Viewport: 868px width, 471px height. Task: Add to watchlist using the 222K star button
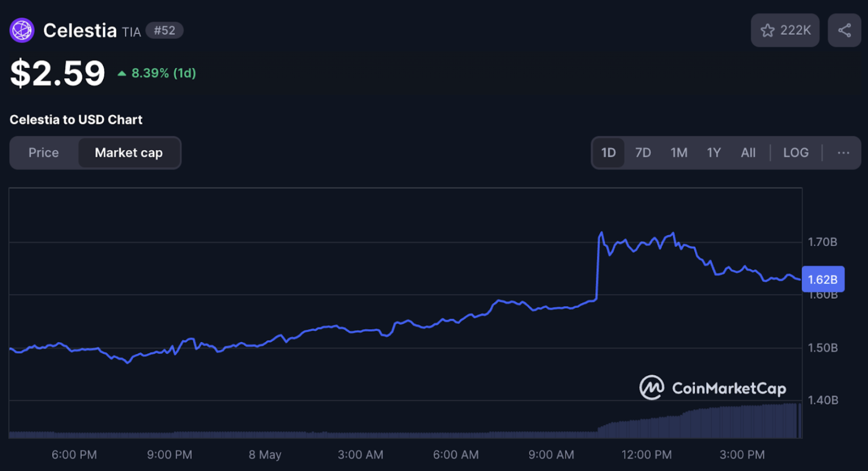click(785, 30)
